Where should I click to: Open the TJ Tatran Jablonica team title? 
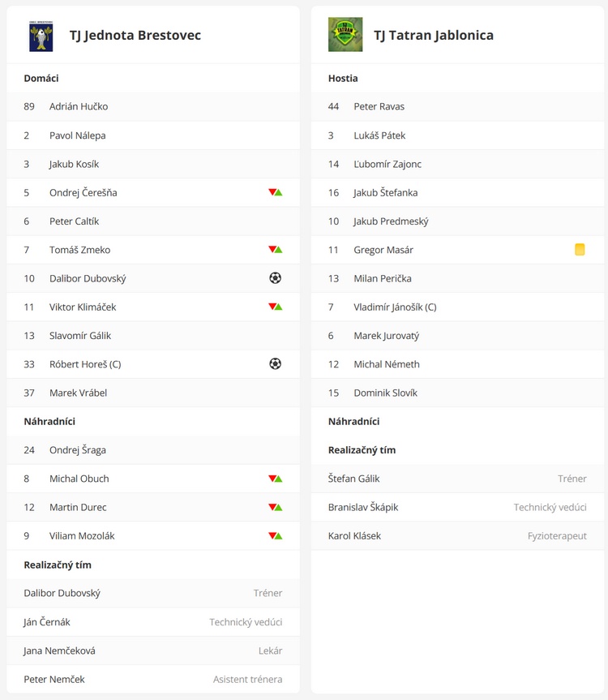[434, 35]
